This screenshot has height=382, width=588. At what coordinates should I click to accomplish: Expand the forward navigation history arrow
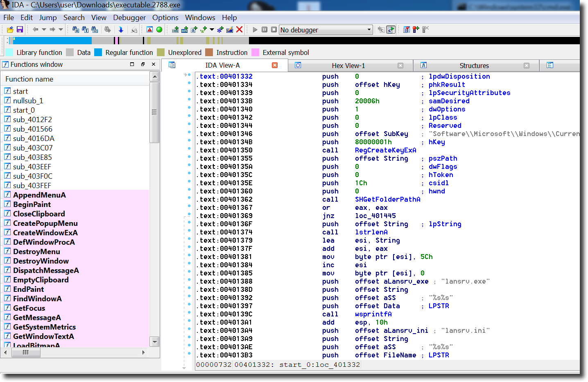pyautogui.click(x=61, y=30)
